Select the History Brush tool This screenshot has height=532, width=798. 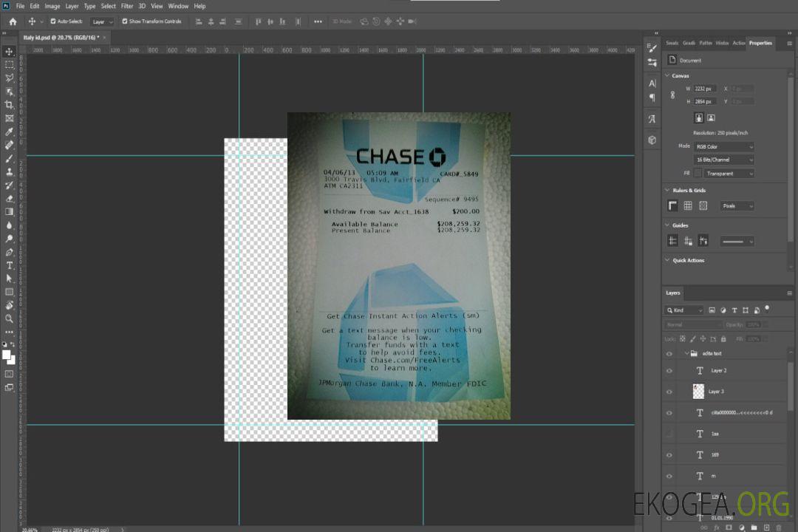coord(9,185)
